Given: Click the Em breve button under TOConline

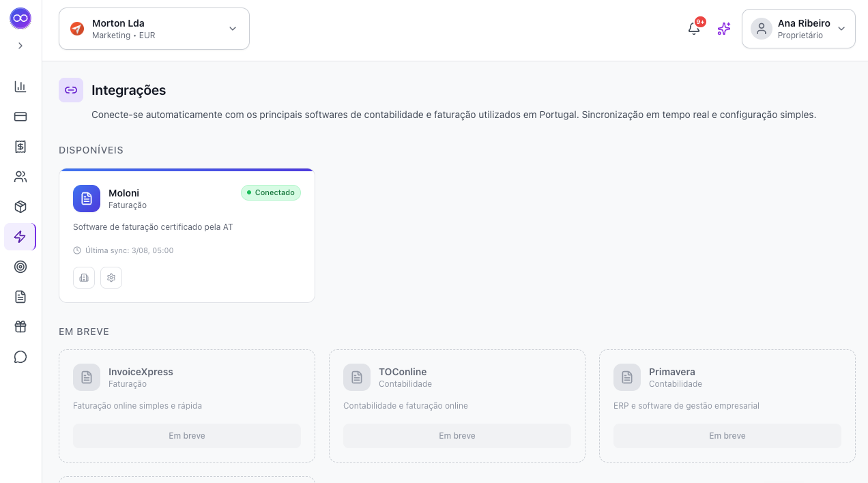Looking at the screenshot, I should pyautogui.click(x=457, y=436).
